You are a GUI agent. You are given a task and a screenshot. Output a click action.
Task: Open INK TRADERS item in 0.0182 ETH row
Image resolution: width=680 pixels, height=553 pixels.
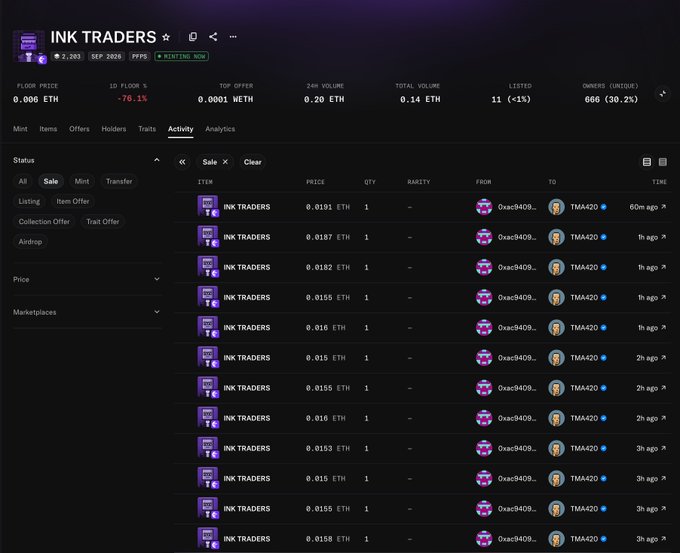(x=247, y=267)
